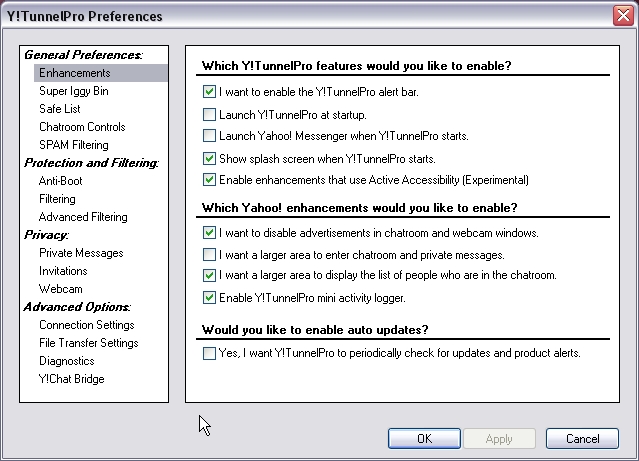Open Super Iggy Bin preferences
The height and width of the screenshot is (461, 639).
[73, 91]
